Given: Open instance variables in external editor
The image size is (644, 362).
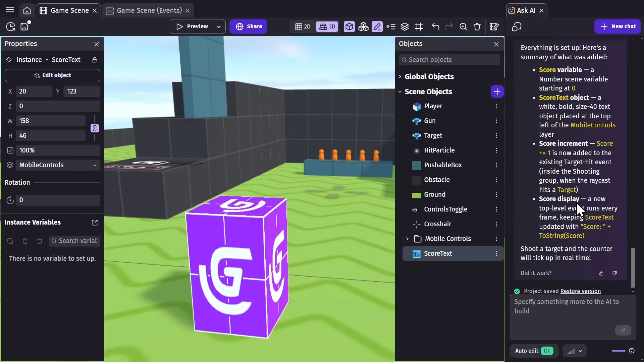Looking at the screenshot, I should click(95, 223).
